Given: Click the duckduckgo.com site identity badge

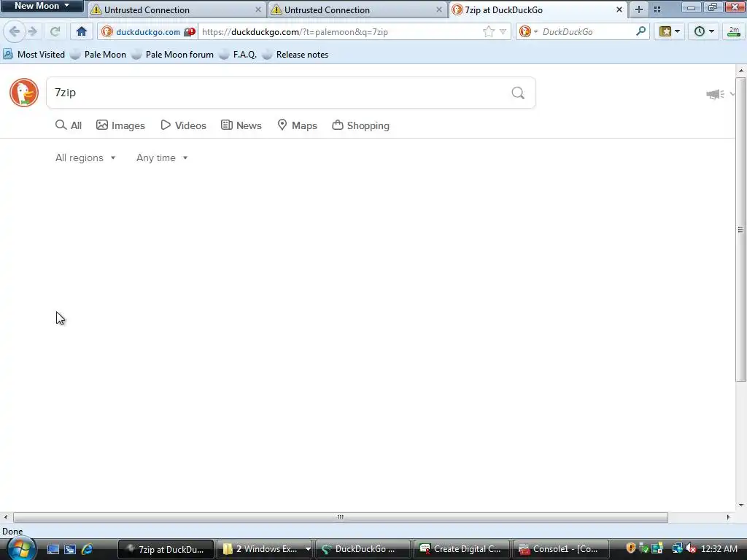Looking at the screenshot, I should point(147,32).
